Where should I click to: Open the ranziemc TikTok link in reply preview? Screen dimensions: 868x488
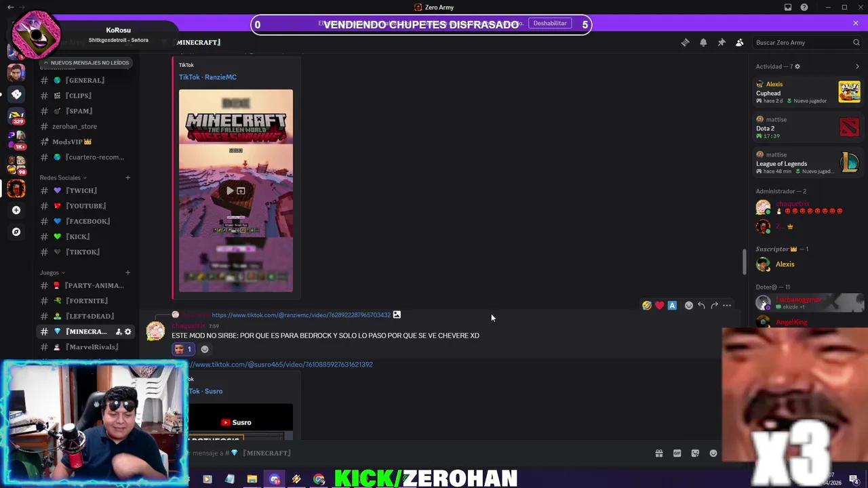[301, 315]
